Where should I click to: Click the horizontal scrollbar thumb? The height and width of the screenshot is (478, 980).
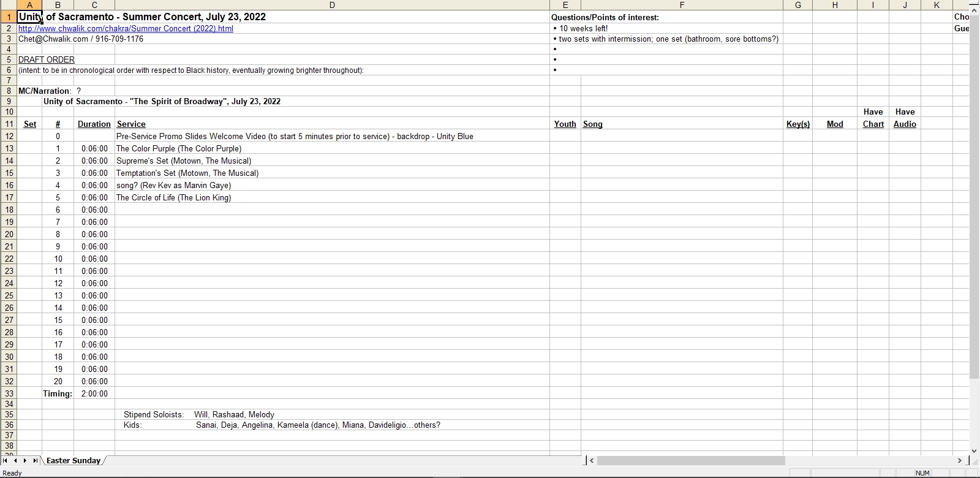coord(691,460)
